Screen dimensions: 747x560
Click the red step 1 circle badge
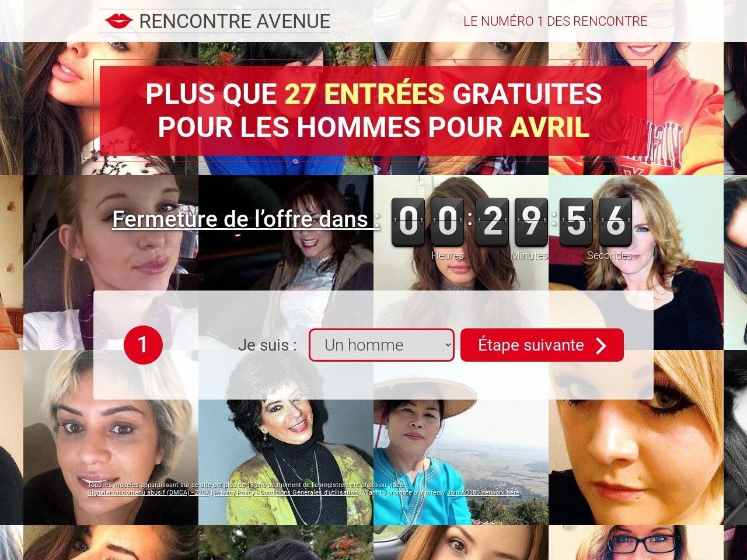click(143, 345)
